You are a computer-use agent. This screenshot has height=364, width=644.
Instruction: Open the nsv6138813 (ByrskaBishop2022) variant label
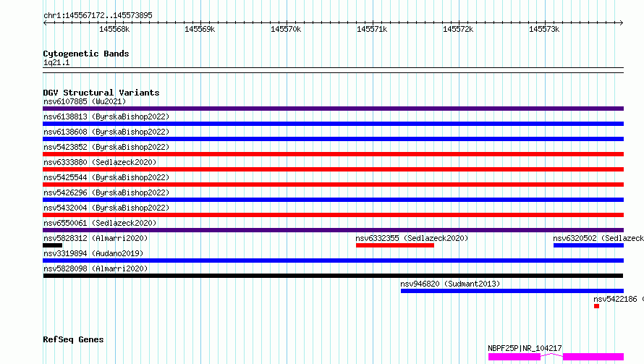click(106, 117)
